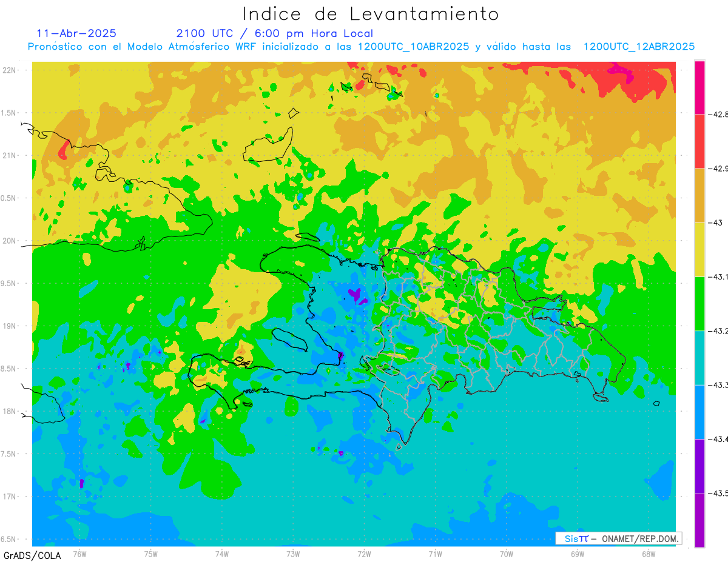Click the '-43.4' legend value
Screen dimensions: 728x562
(718, 438)
